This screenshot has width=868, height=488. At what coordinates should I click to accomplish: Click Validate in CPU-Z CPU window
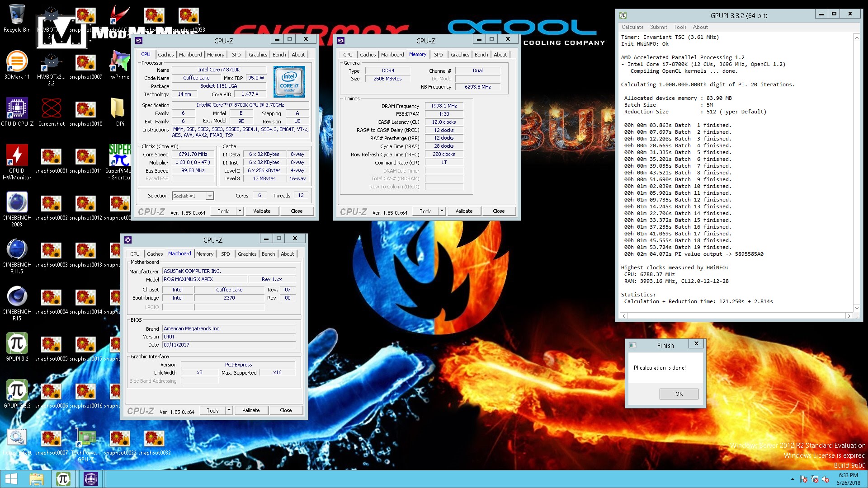262,211
